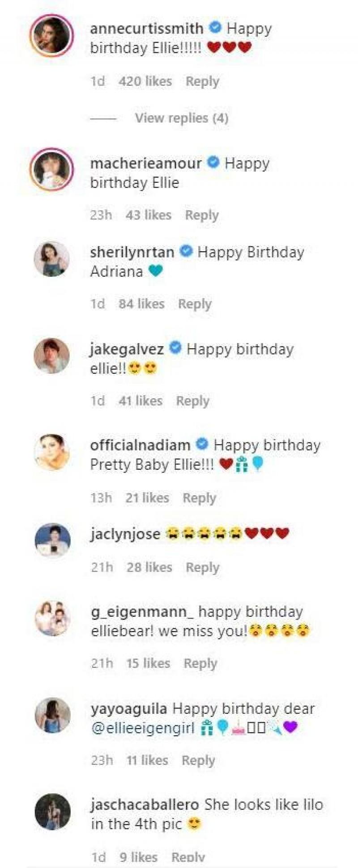This screenshot has width=358, height=868.
Task: Open sherilynrtan username link
Action: coord(132,252)
